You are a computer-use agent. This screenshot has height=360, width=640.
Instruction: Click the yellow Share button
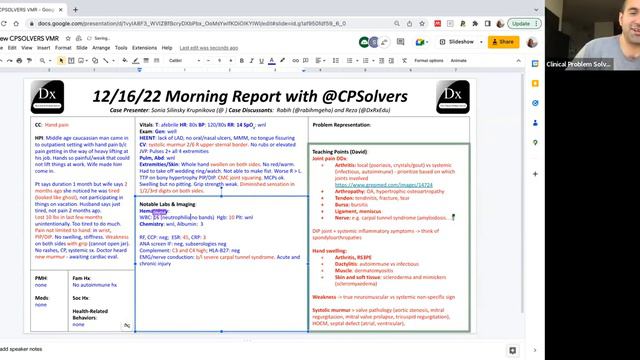pyautogui.click(x=503, y=42)
